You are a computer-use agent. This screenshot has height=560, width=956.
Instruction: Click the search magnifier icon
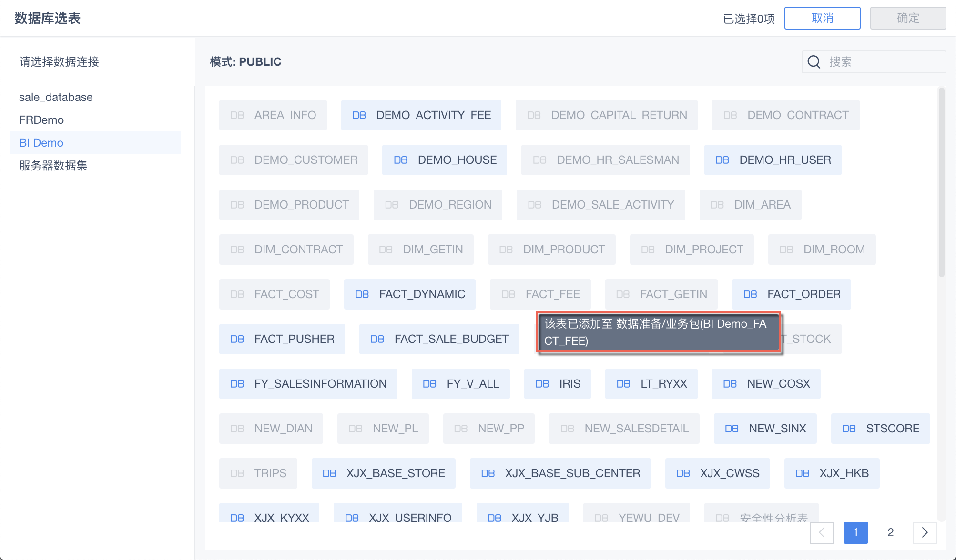pos(814,62)
